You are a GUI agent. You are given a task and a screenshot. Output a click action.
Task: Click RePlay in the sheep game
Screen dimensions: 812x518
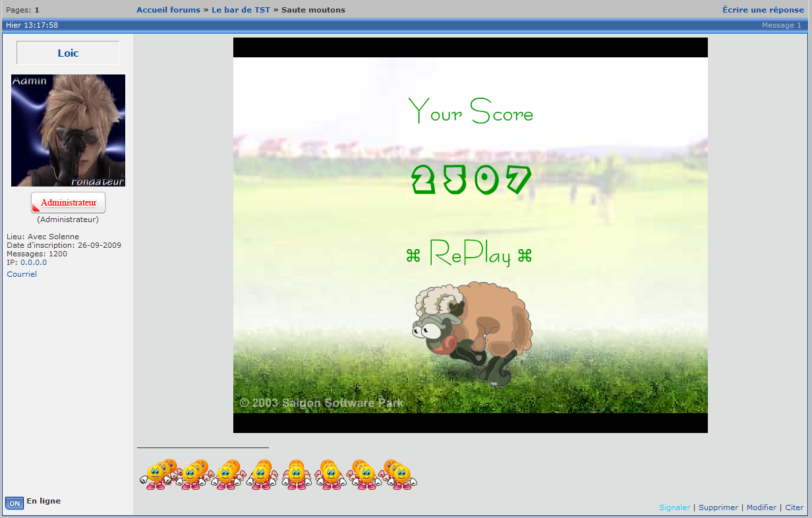click(469, 254)
